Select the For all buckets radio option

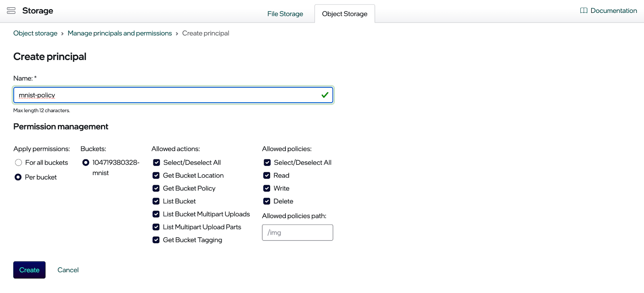coord(19,163)
